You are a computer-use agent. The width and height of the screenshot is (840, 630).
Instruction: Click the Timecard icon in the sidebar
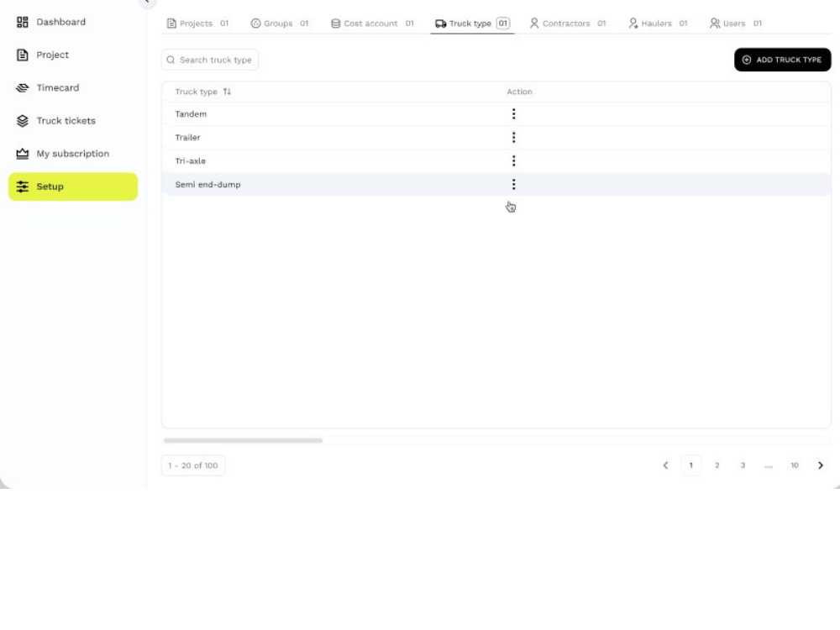pyautogui.click(x=23, y=88)
